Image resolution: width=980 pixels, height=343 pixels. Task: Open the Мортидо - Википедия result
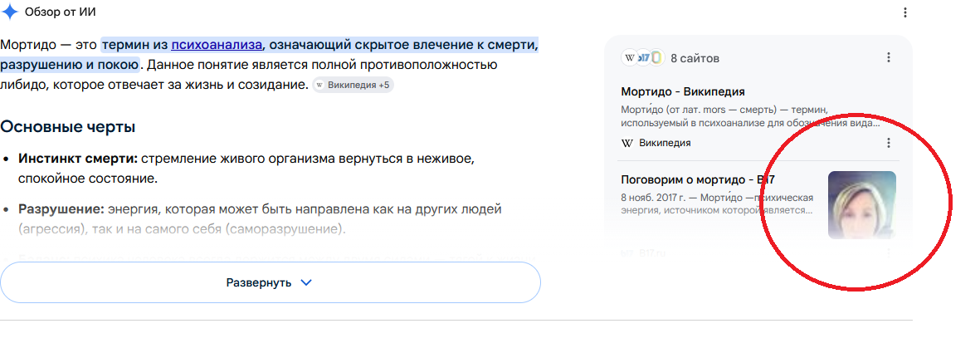[682, 92]
